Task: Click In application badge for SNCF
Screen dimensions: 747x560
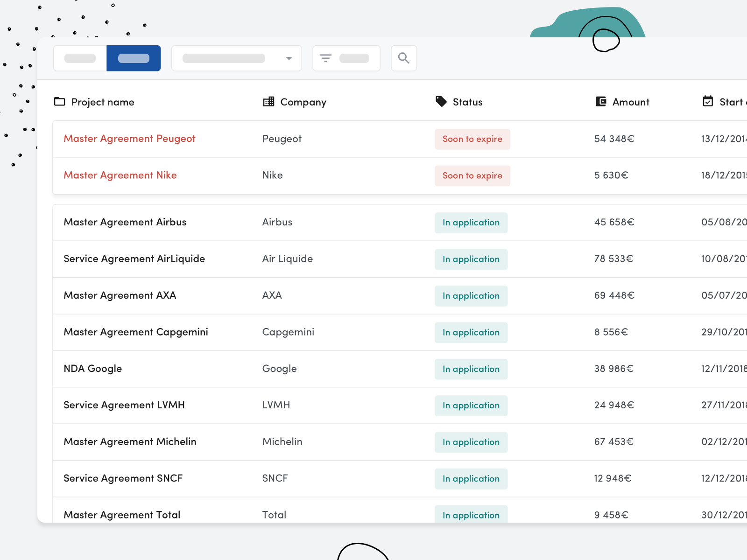Action: pyautogui.click(x=471, y=479)
